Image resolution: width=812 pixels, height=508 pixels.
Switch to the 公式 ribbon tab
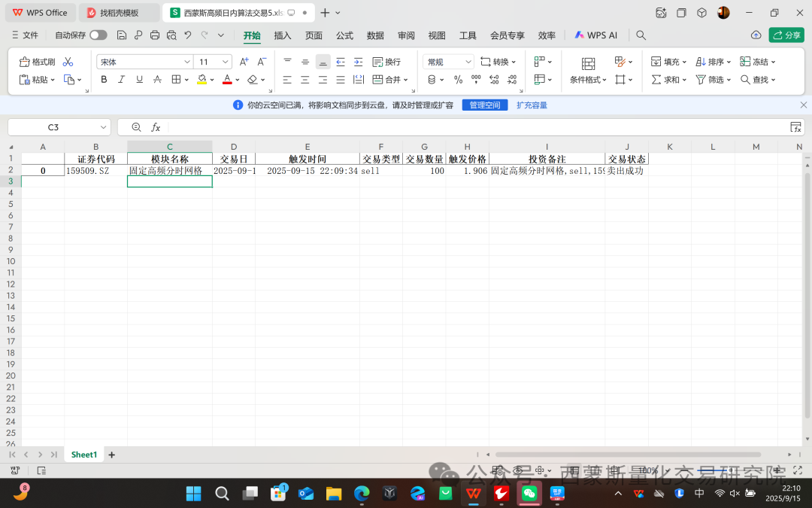[x=344, y=35]
